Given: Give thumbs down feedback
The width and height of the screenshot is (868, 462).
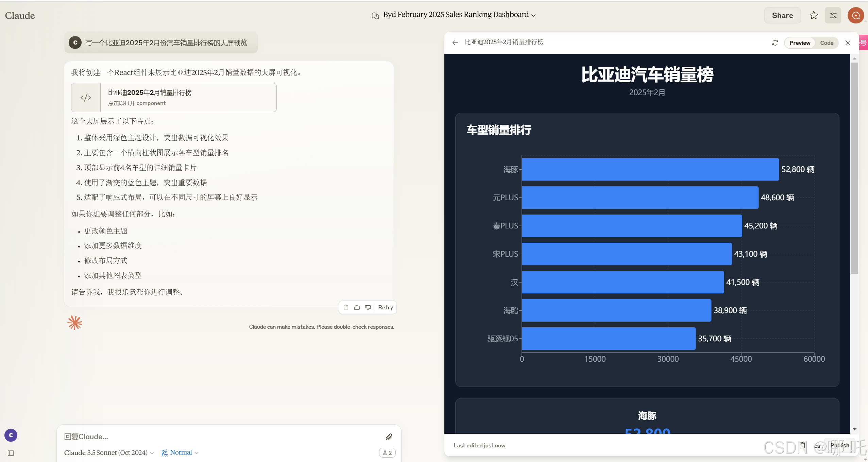Looking at the screenshot, I should coord(368,307).
